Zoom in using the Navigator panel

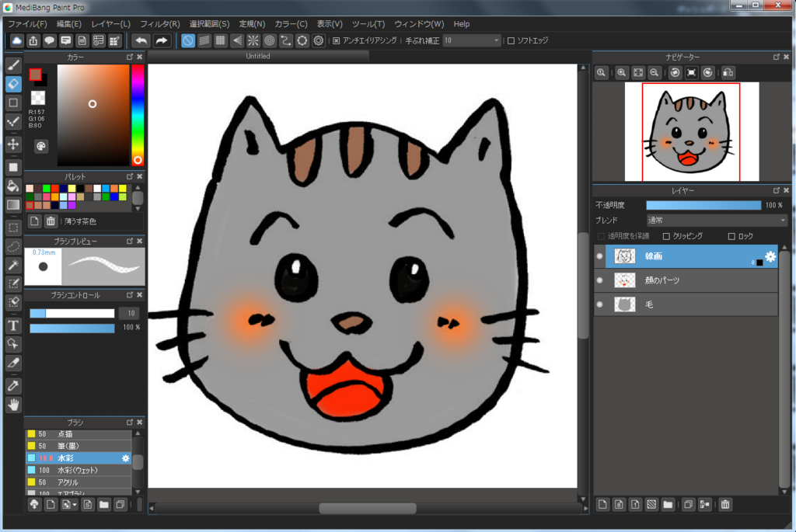621,72
